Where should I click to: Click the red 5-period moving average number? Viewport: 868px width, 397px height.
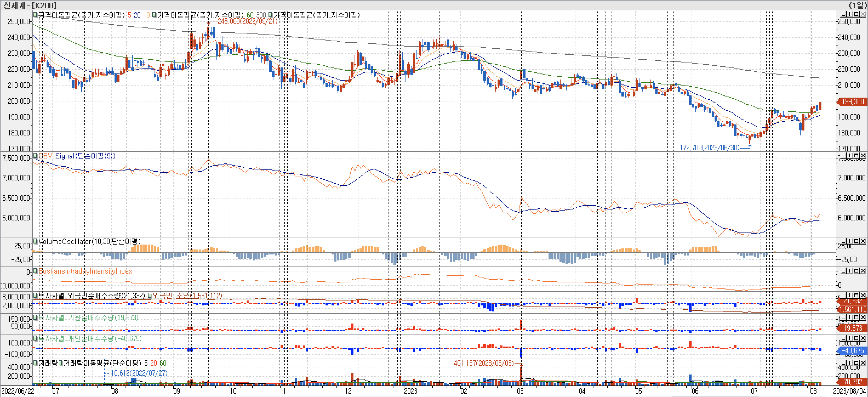(129, 15)
